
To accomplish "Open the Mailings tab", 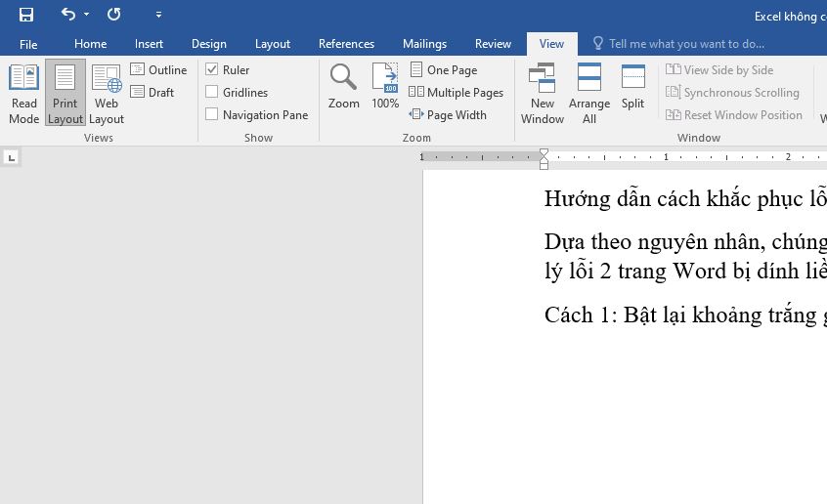I will (424, 44).
